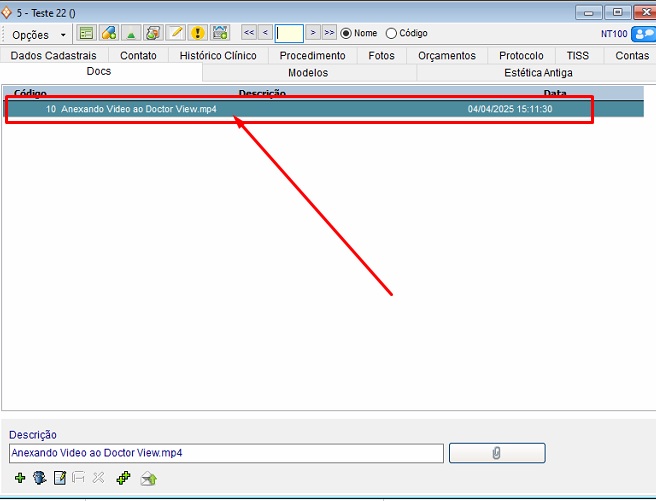Select the Anexando Video ao Doctor View.mp4 row
656x501 pixels.
click(x=300, y=109)
